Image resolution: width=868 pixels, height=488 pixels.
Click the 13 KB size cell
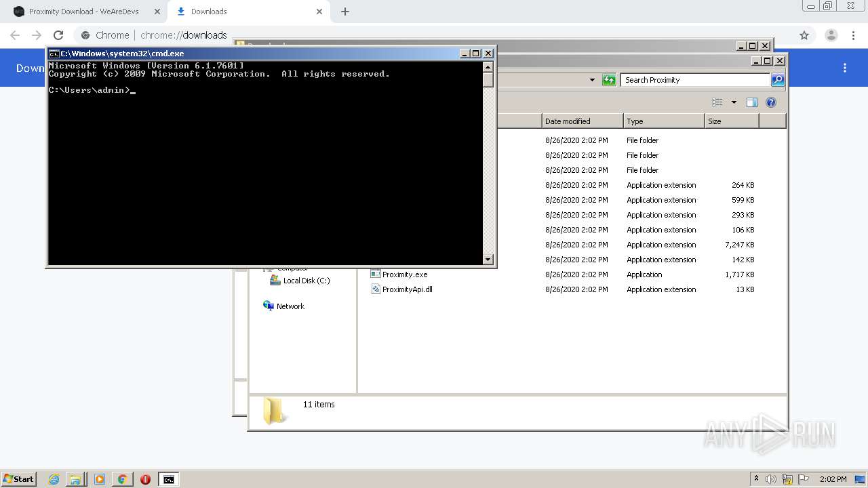tap(745, 289)
